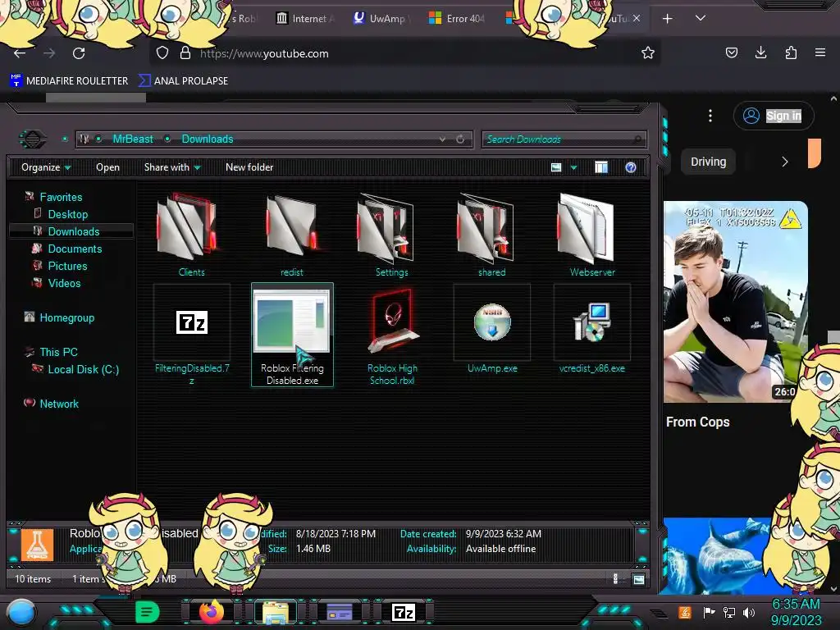Image resolution: width=840 pixels, height=630 pixels.
Task: Select Driving category chip
Action: point(708,162)
